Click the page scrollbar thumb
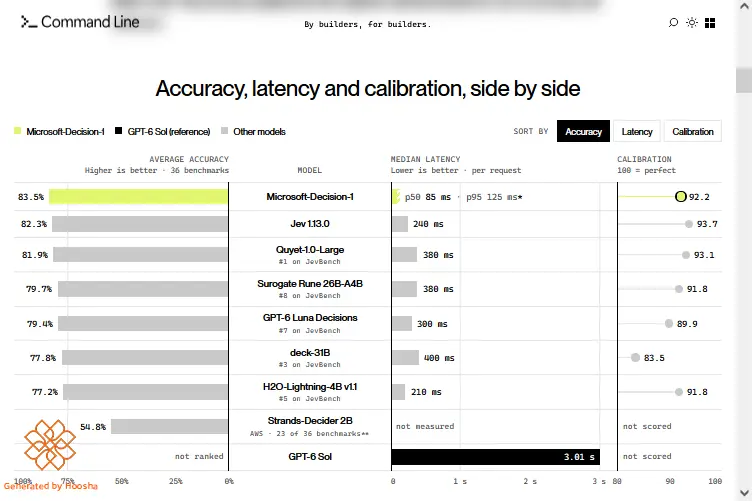Viewport: 752px width, 501px height. point(744,81)
